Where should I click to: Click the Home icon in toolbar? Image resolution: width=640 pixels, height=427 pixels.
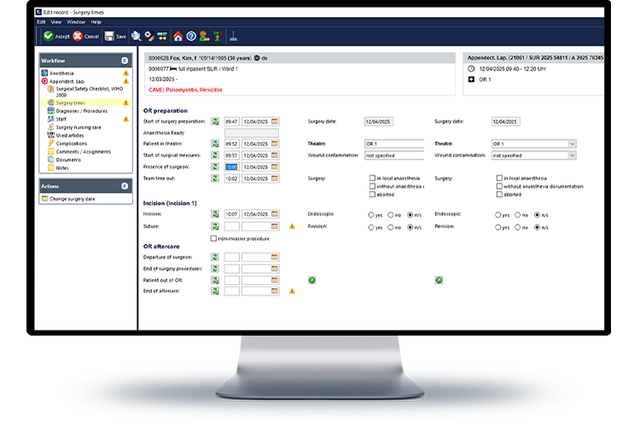[x=176, y=36]
